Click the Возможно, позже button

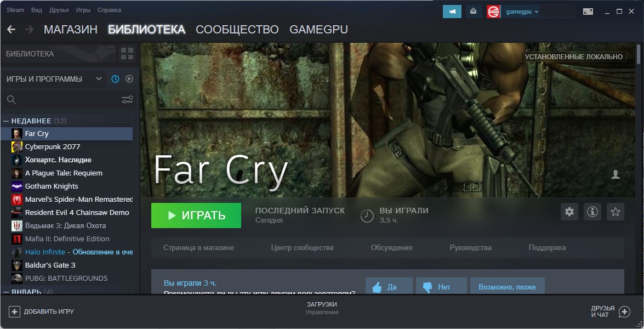coord(507,286)
